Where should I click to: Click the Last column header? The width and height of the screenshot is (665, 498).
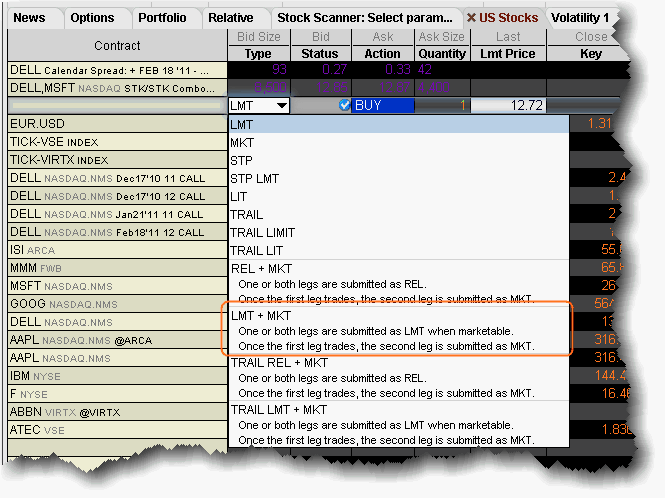[x=508, y=37]
